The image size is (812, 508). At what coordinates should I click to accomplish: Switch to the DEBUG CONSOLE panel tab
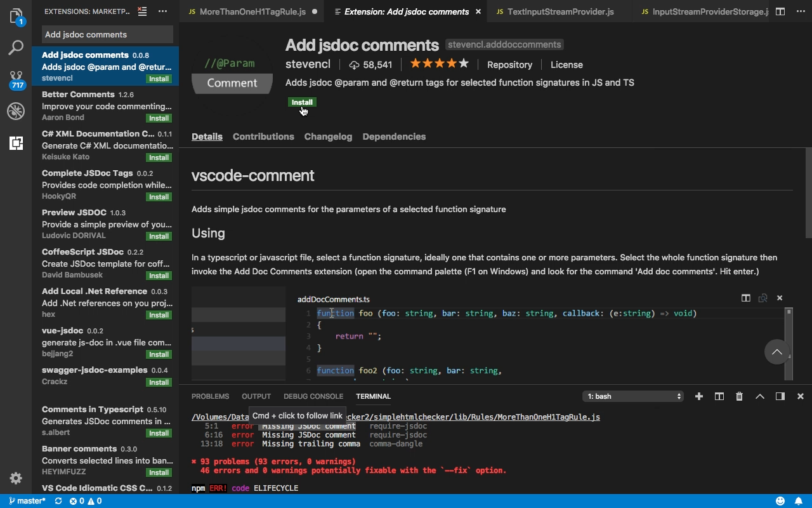point(313,396)
